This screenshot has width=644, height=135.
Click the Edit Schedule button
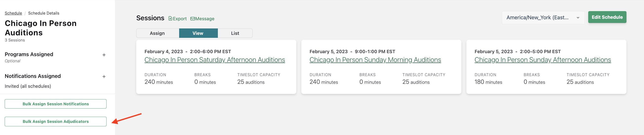(x=607, y=17)
